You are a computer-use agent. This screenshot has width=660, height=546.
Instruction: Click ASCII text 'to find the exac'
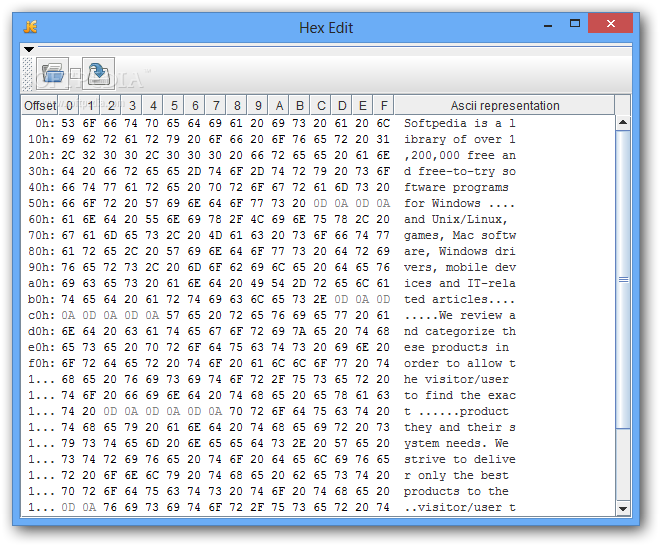(x=460, y=395)
